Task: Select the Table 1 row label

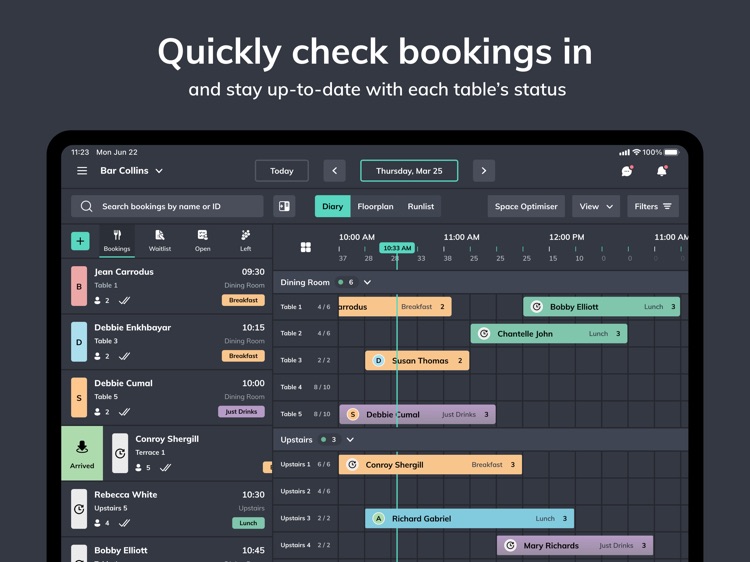Action: [291, 307]
